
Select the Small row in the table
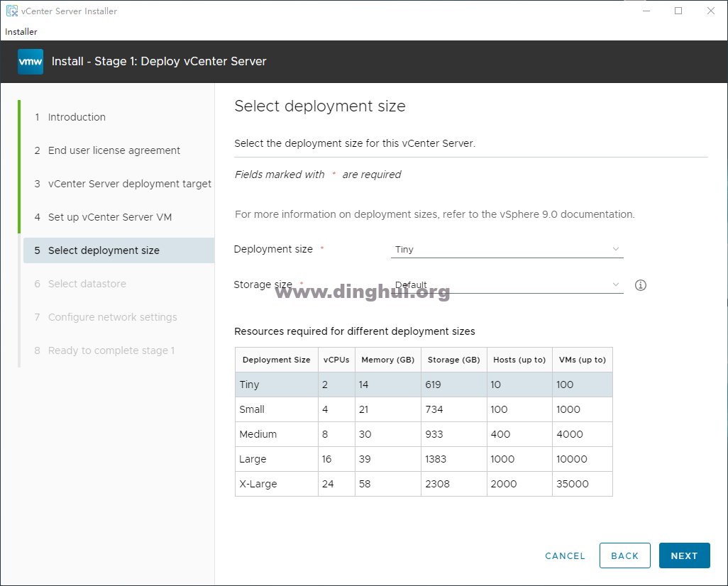(x=424, y=409)
